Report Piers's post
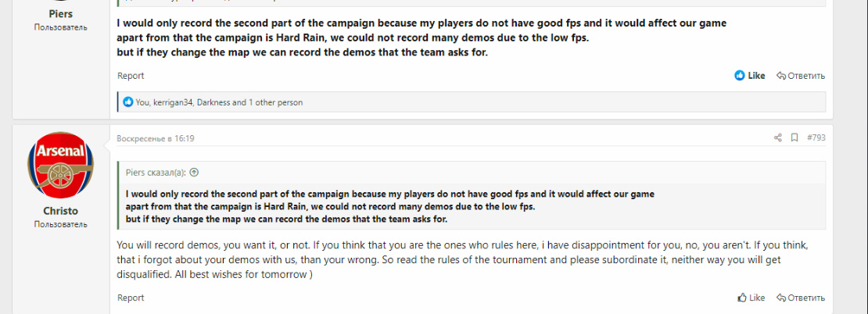The image size is (868, 314). coord(131,76)
